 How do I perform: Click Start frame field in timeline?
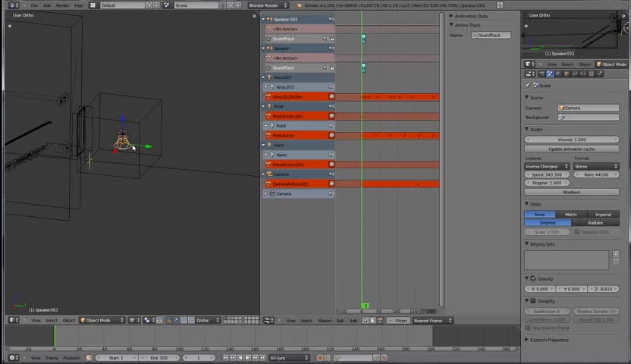pyautogui.click(x=117, y=358)
